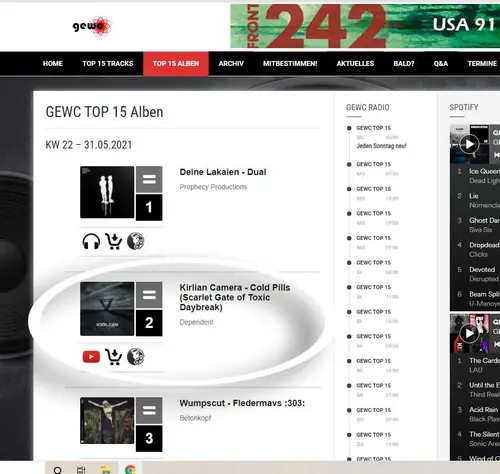Screen dimensions: 500x474
Task: Click the 'KW 22 – 31.05.2021' date heading
Action: (x=89, y=145)
